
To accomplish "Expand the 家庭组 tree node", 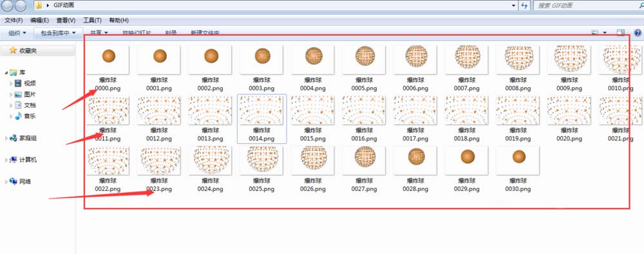I will point(6,138).
